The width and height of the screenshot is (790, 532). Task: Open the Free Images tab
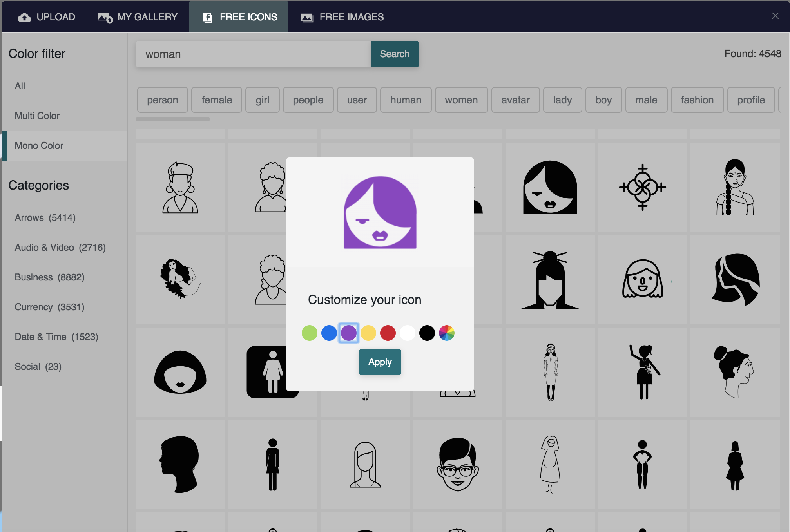pyautogui.click(x=342, y=17)
